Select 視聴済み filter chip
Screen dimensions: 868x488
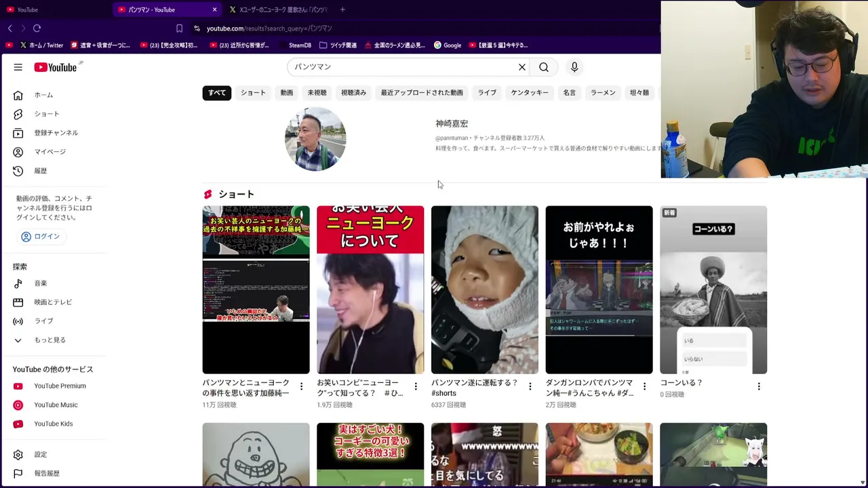pos(353,93)
